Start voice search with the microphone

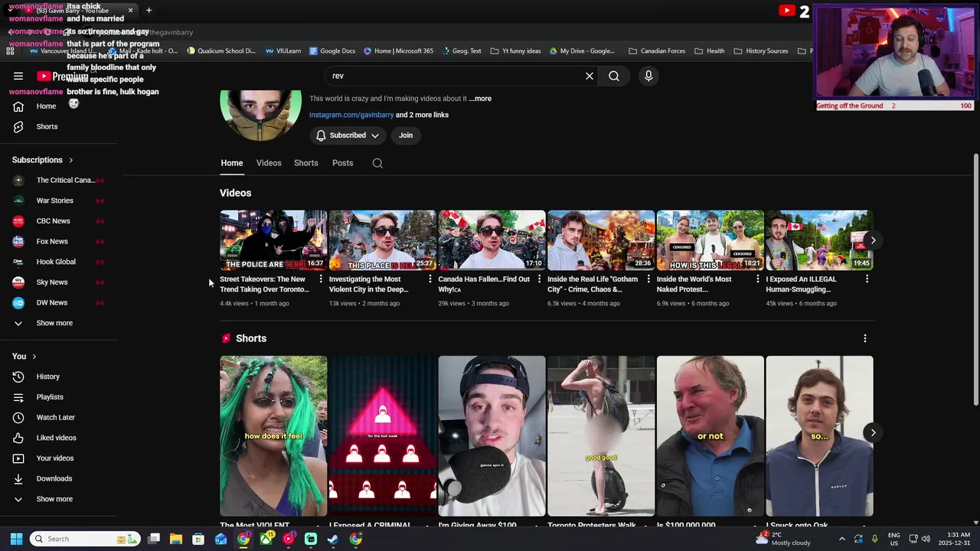(x=648, y=76)
